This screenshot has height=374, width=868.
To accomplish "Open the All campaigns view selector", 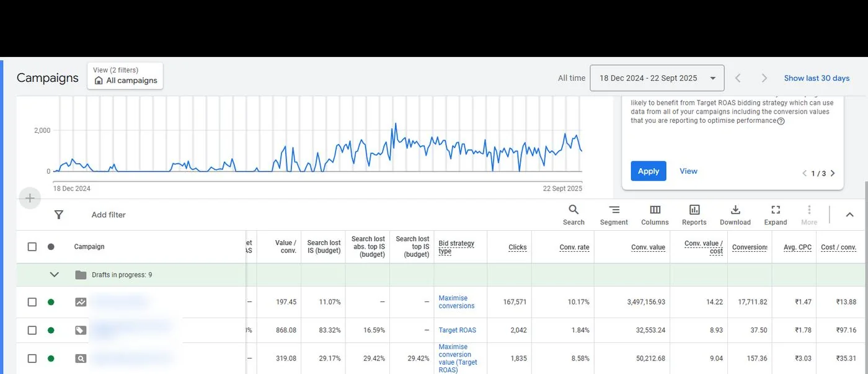I will point(125,76).
